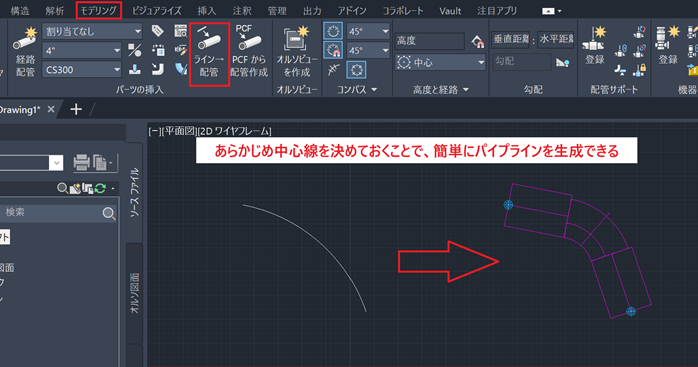
Task: Click the 垂直距離 input field
Action: click(510, 40)
